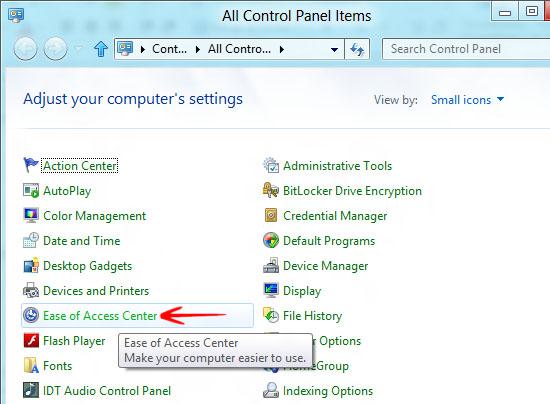The image size is (550, 404).
Task: Open the Ease of Access Center link
Action: click(x=100, y=316)
